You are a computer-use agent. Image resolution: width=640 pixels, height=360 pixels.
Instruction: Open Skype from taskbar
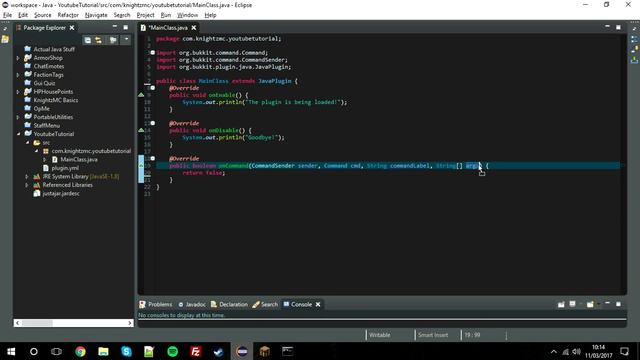(x=127, y=351)
